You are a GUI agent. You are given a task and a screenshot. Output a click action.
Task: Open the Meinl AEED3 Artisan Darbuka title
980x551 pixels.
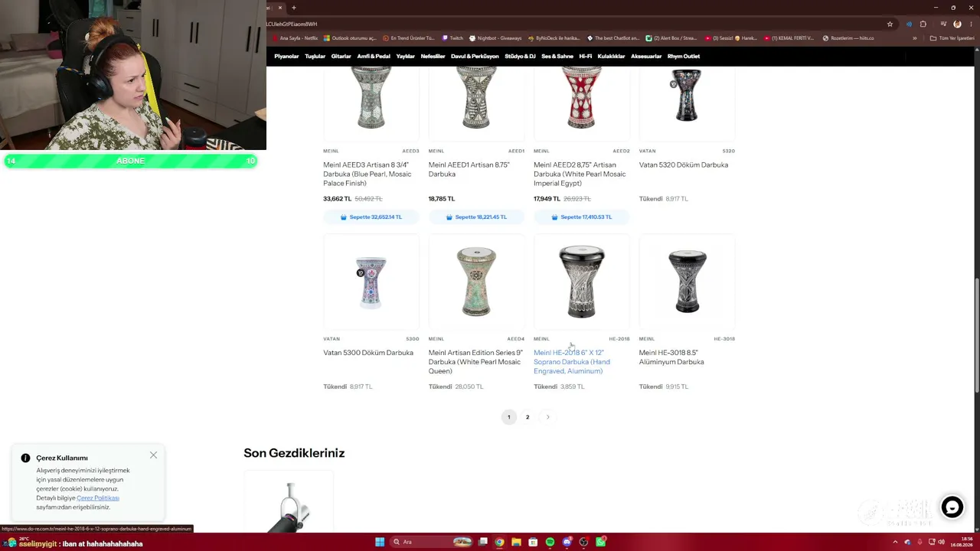(368, 174)
